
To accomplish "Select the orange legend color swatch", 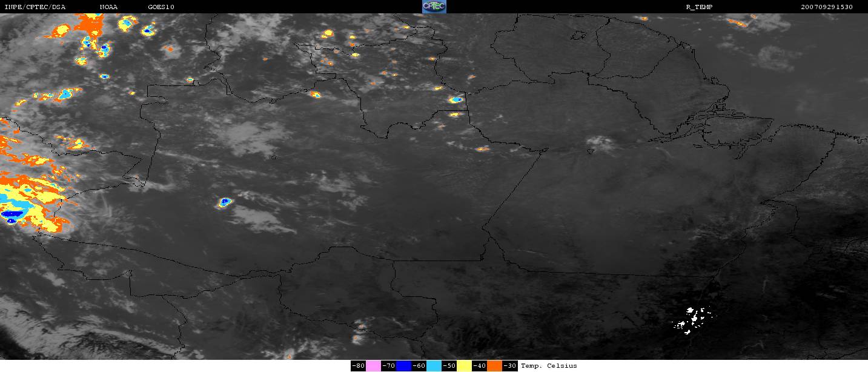I will [494, 366].
